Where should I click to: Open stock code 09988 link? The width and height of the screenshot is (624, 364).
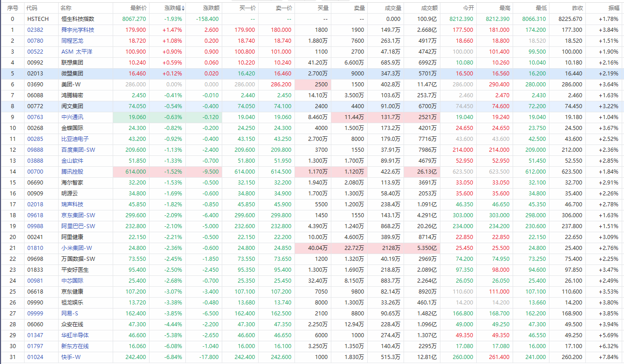[x=35, y=226]
